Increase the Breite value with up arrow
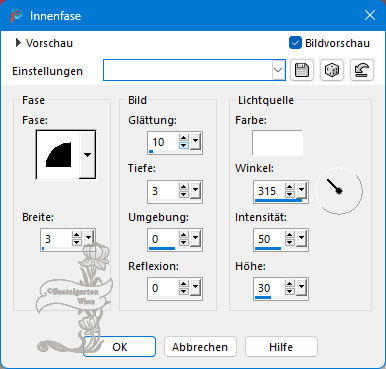386x369 pixels. click(x=77, y=235)
